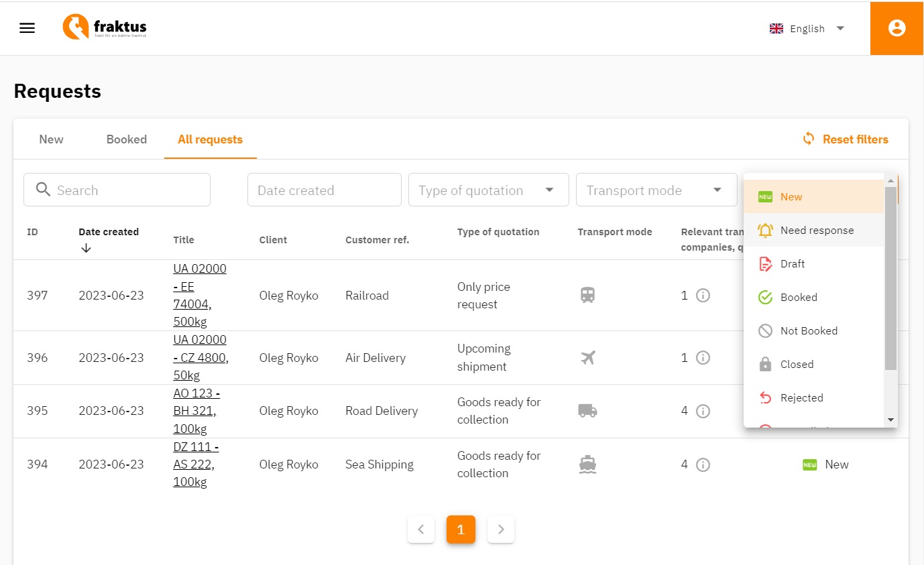Click the dropdown scrollbar down arrow
The image size is (924, 565).
point(890,420)
